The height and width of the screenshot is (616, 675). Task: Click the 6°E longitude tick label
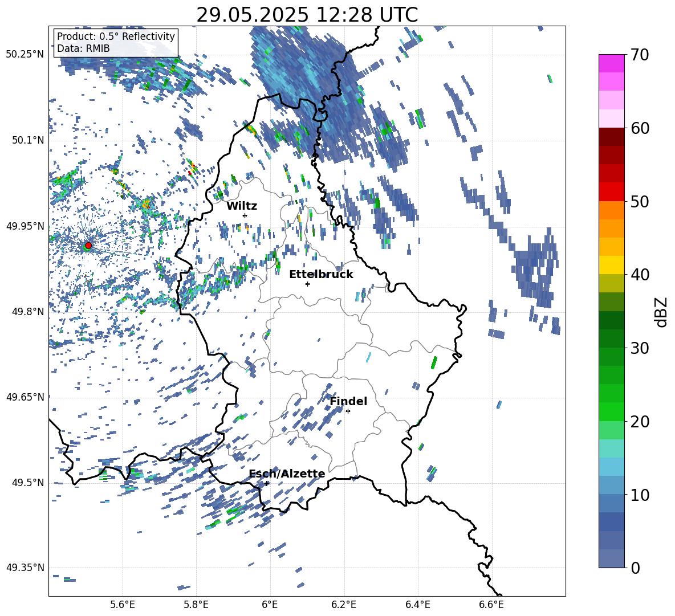pyautogui.click(x=270, y=605)
